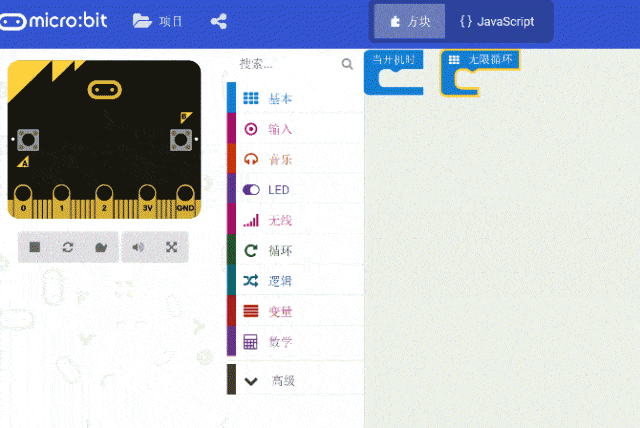Open the LED blocks category
640x428 pixels.
point(278,189)
